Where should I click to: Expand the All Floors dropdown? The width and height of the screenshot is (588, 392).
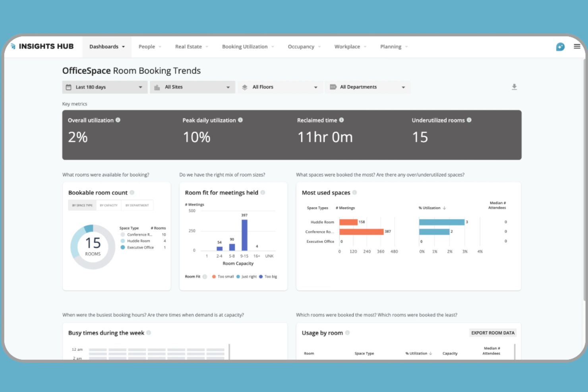(280, 87)
